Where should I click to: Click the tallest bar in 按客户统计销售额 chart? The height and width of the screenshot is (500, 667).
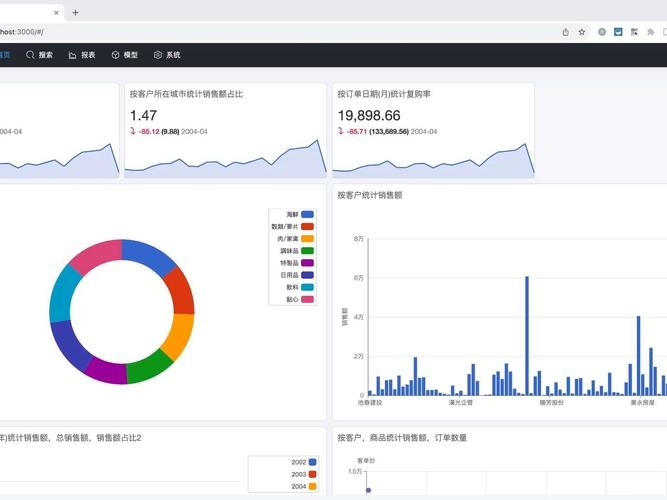pyautogui.click(x=526, y=335)
